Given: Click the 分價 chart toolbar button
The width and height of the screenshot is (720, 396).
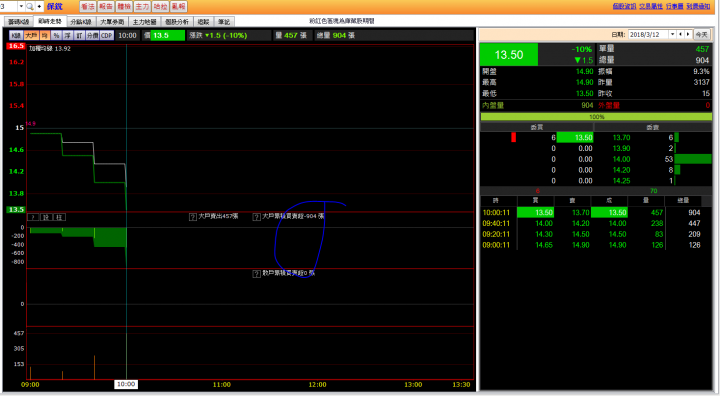Looking at the screenshot, I should [93, 35].
